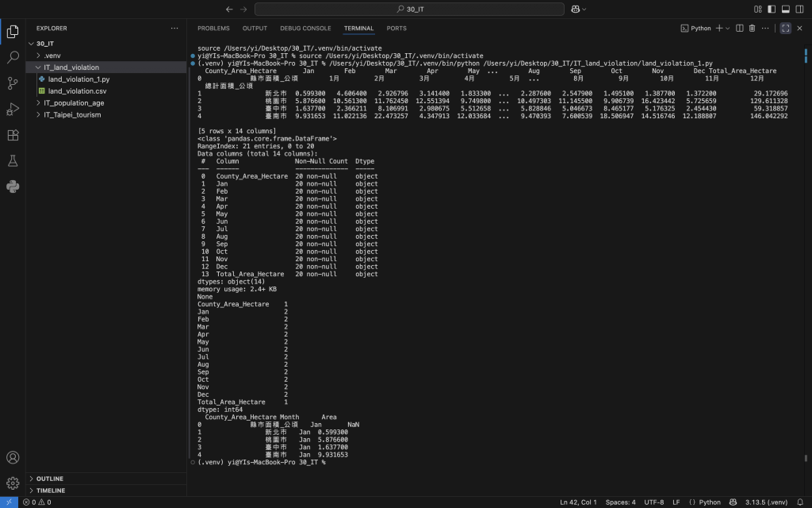The image size is (812, 508).
Task: Open Explorer more actions ellipsis
Action: [174, 29]
